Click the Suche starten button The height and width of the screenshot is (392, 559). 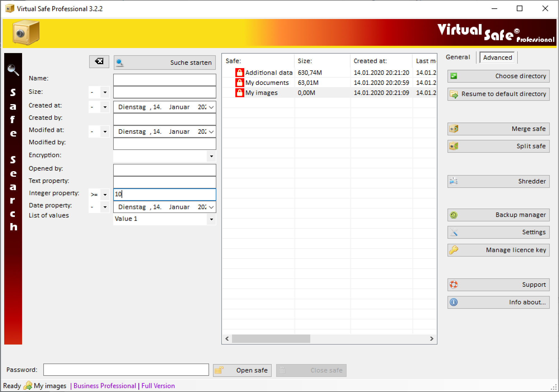tap(165, 63)
